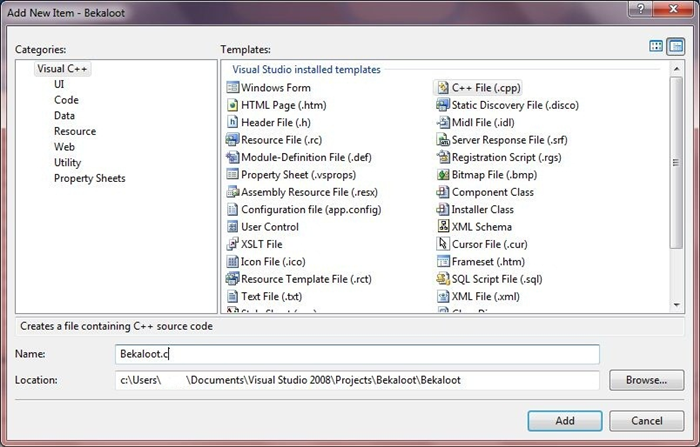Click the templates list scroll up arrow

[x=676, y=69]
